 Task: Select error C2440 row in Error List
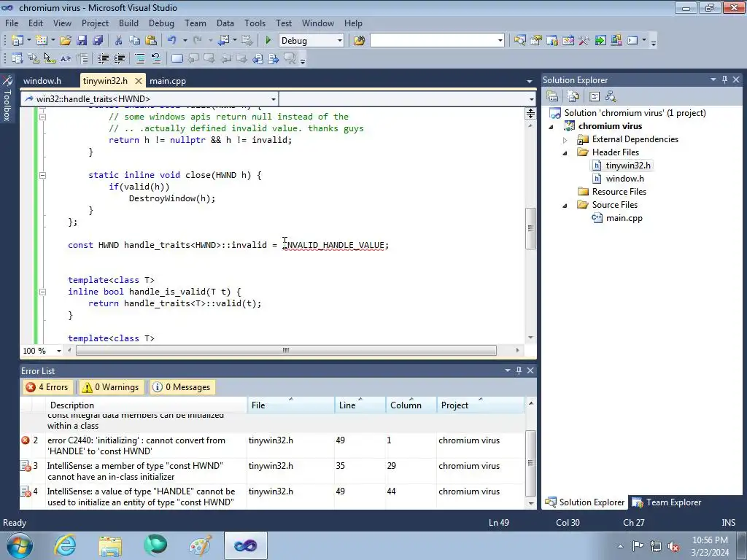click(272, 446)
